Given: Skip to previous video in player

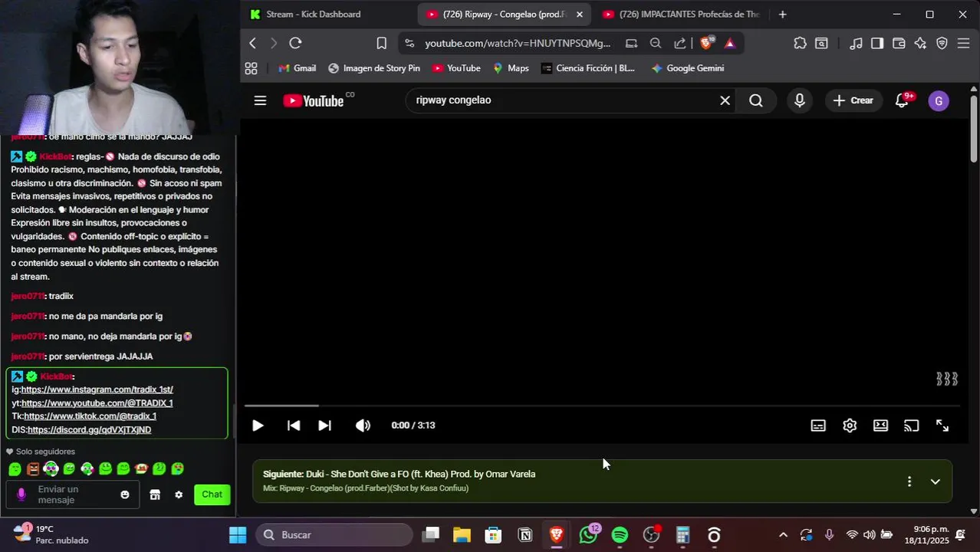Looking at the screenshot, I should (x=294, y=426).
